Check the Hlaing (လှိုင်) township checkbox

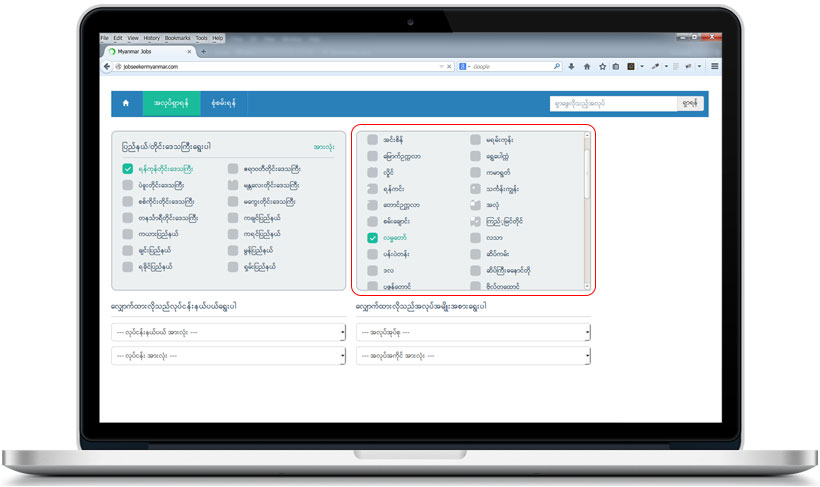click(372, 172)
